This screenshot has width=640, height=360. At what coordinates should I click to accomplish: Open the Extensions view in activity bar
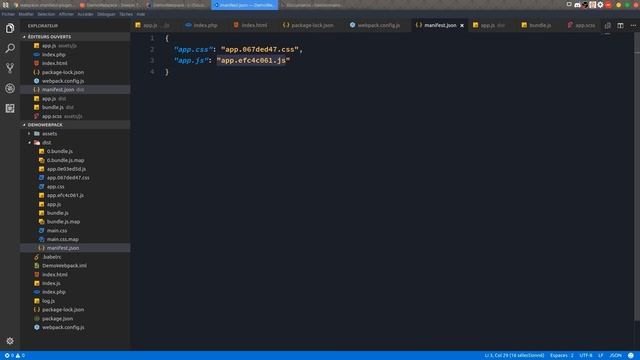click(10, 108)
